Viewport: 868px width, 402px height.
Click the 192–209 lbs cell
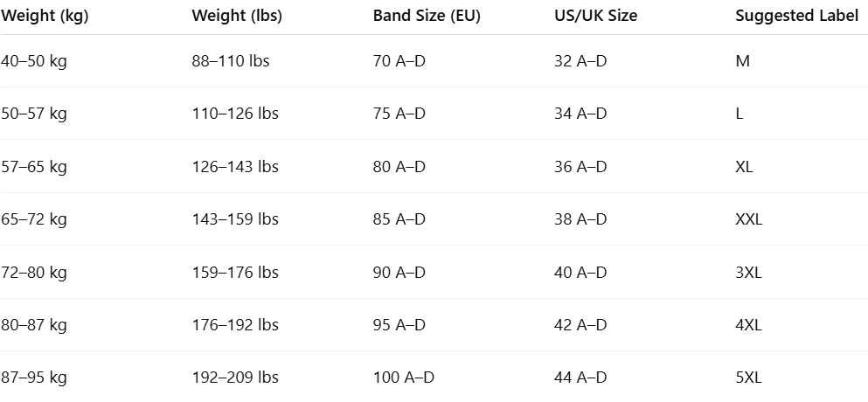pos(235,378)
